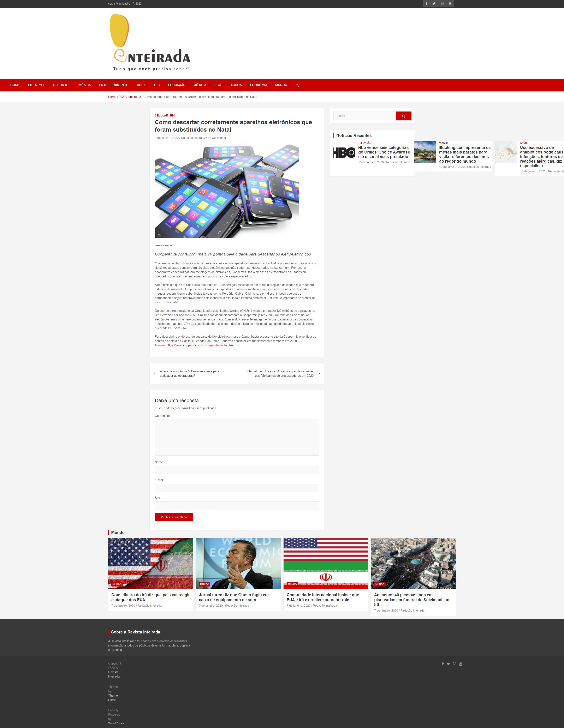Open the Entretenimento menu item
The height and width of the screenshot is (728, 564).
(x=113, y=85)
